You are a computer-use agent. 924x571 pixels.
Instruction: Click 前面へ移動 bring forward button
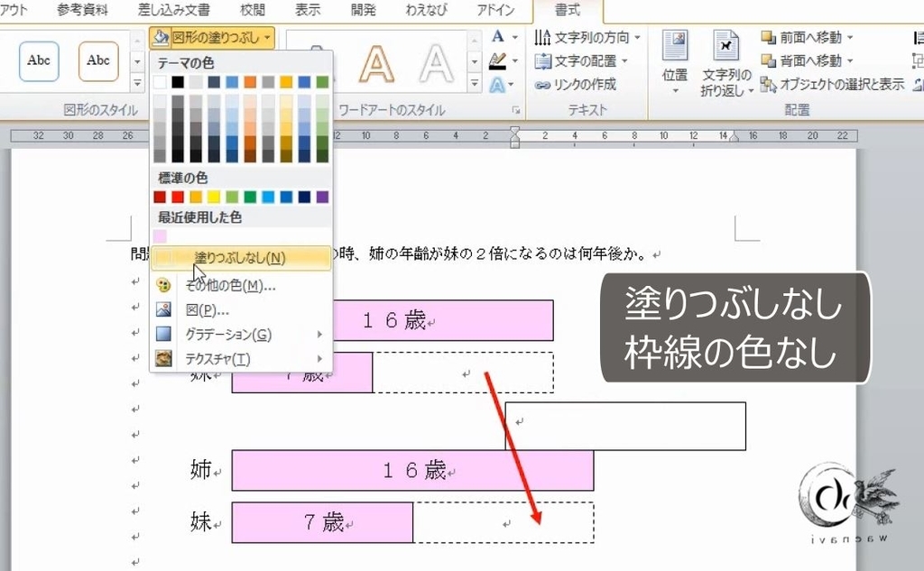(x=807, y=38)
